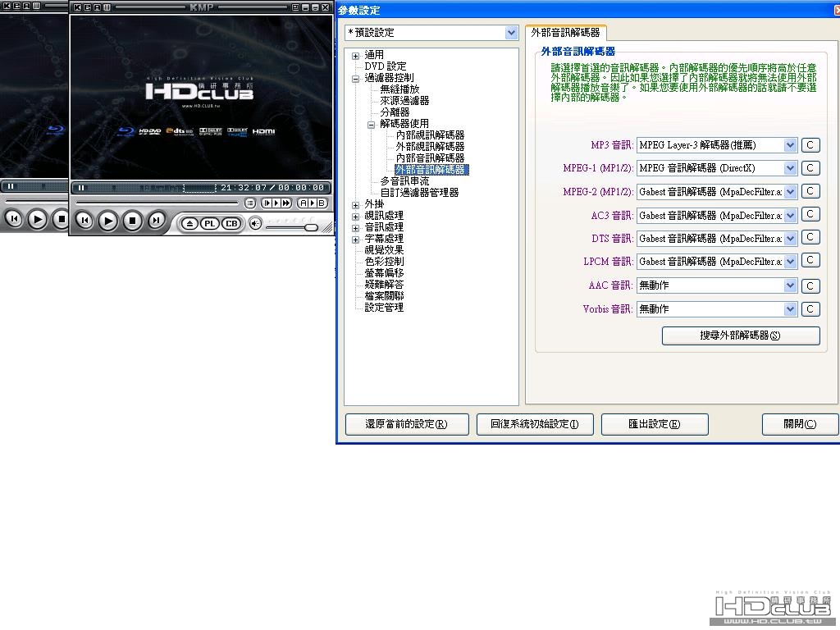Image resolution: width=840 pixels, height=630 pixels.
Task: Select 內部視訊解碼器 in settings tree
Action: (430, 135)
